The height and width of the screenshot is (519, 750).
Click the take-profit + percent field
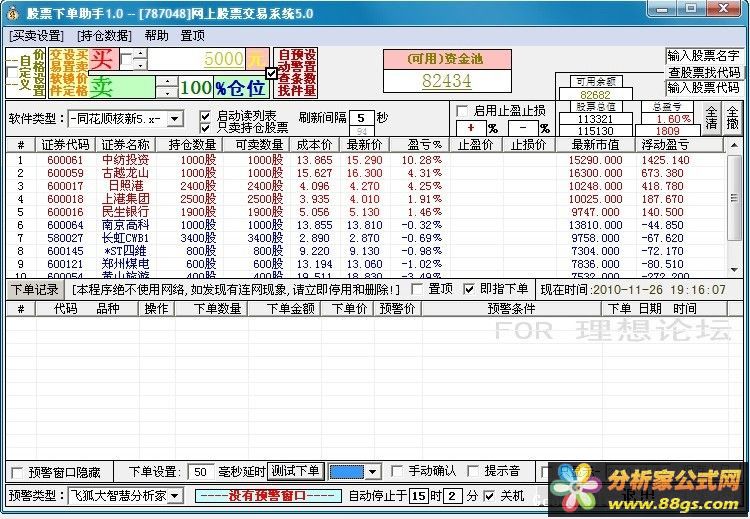(471, 128)
